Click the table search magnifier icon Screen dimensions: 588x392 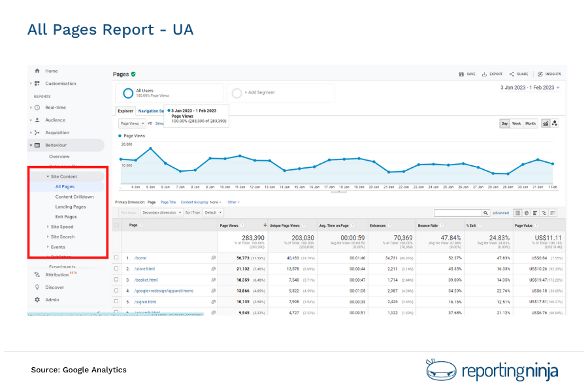tap(485, 213)
